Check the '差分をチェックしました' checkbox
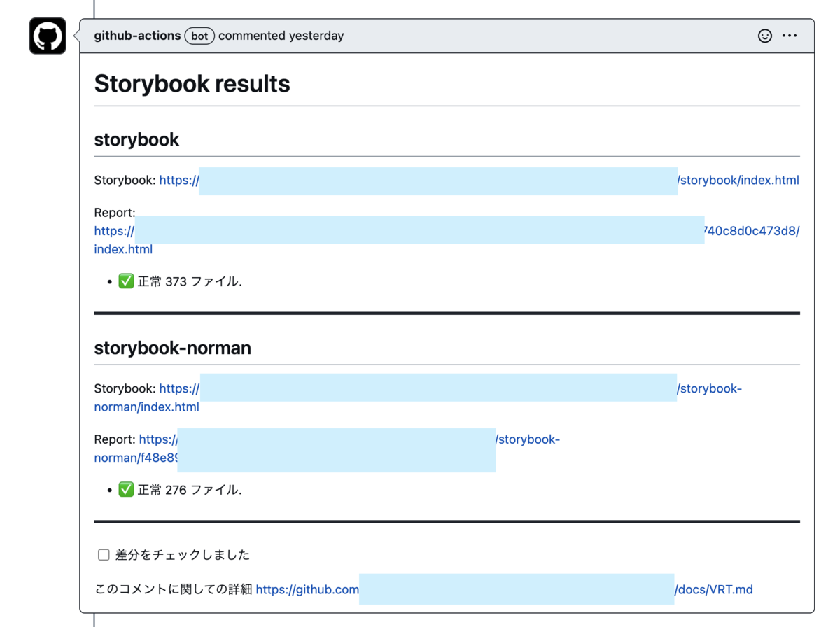The width and height of the screenshot is (840, 627). 104,555
